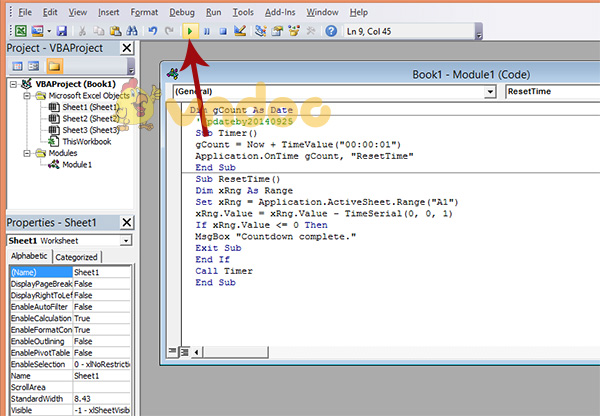Select Module1 in project tree
Viewport: 600px width, 416px height.
coord(77,165)
